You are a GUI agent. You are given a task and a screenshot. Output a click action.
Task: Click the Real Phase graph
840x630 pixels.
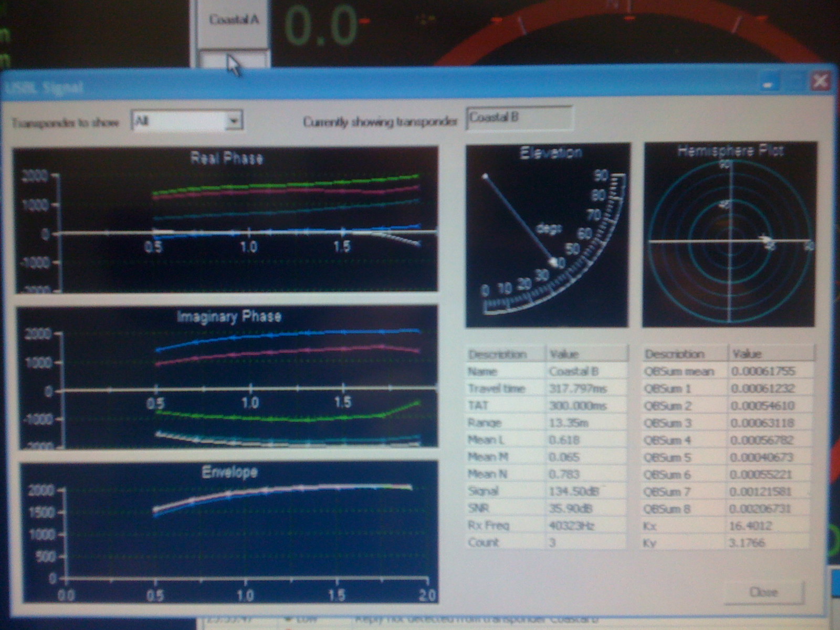pos(226,220)
